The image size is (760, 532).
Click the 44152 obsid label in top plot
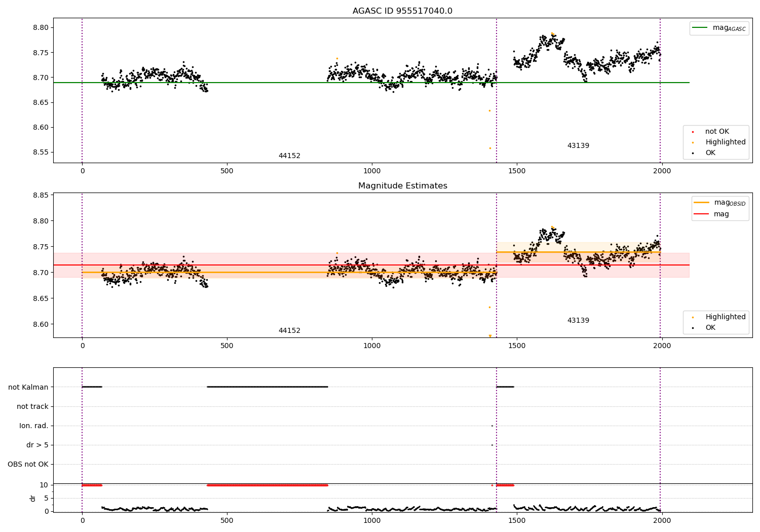(289, 156)
